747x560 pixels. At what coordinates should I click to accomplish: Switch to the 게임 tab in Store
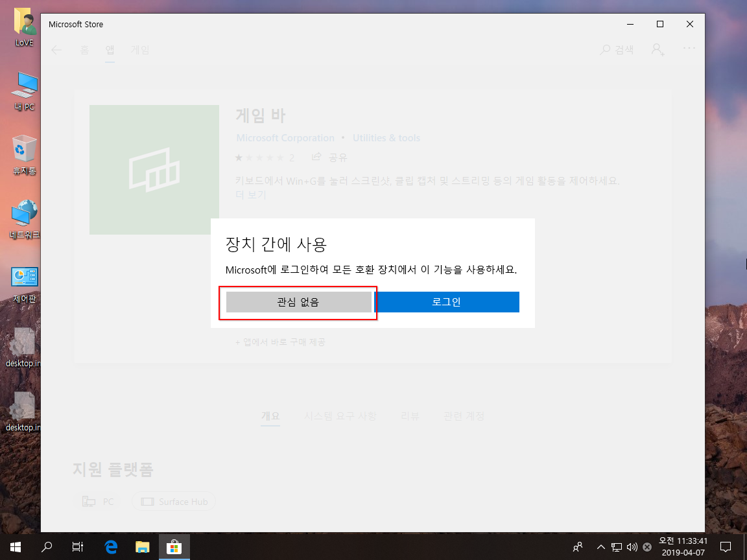140,49
